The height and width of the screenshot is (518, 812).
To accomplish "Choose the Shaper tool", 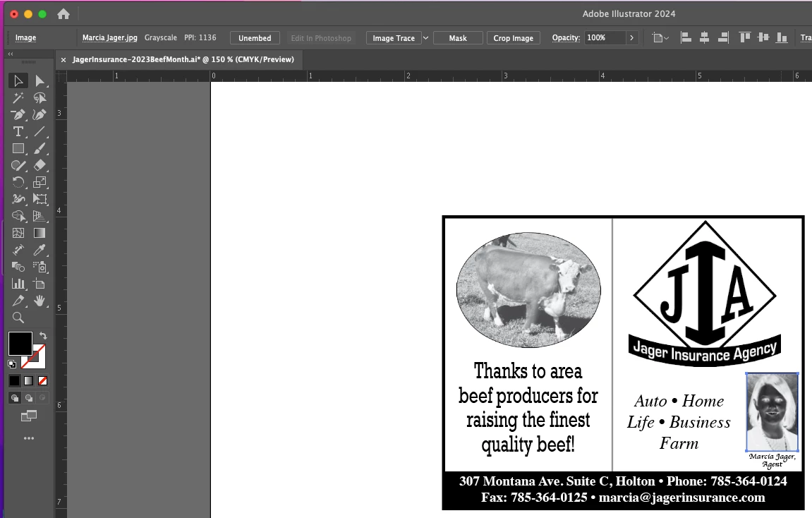I will (x=18, y=165).
